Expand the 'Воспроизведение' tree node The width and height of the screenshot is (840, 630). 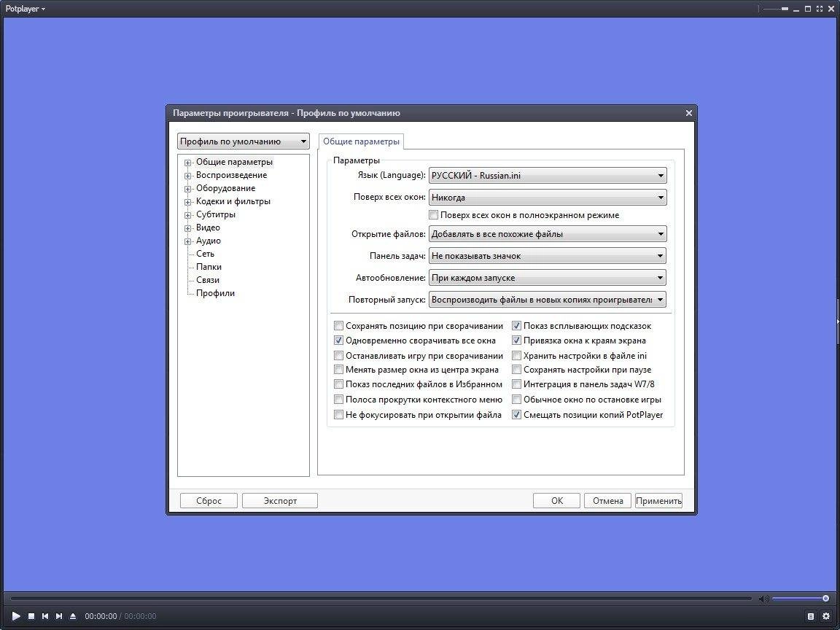pyautogui.click(x=187, y=176)
